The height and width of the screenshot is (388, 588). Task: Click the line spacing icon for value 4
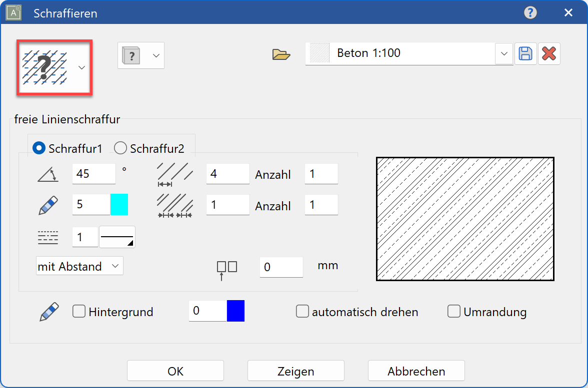(174, 174)
